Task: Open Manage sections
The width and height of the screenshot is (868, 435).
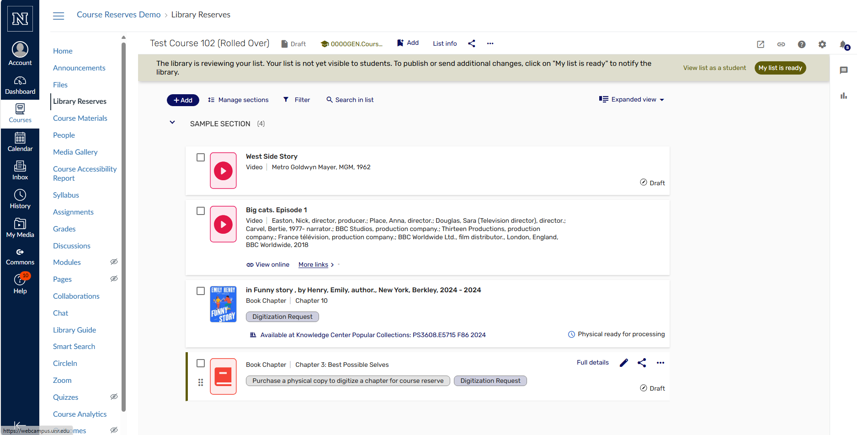Action: point(238,100)
